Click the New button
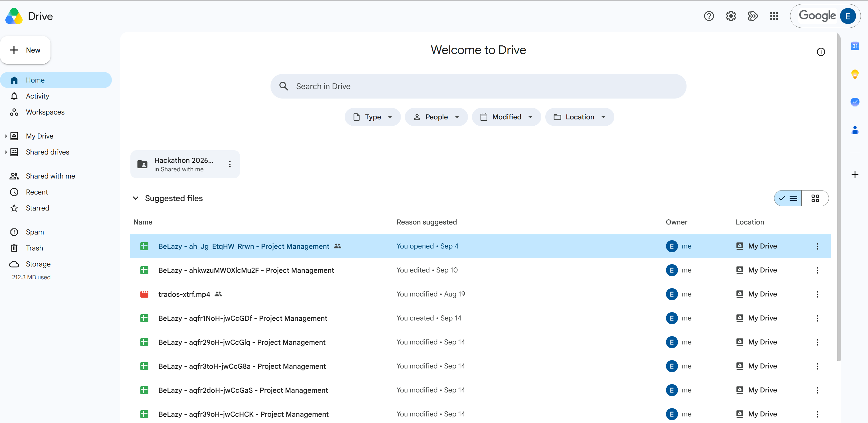This screenshot has height=423, width=868. [25, 50]
